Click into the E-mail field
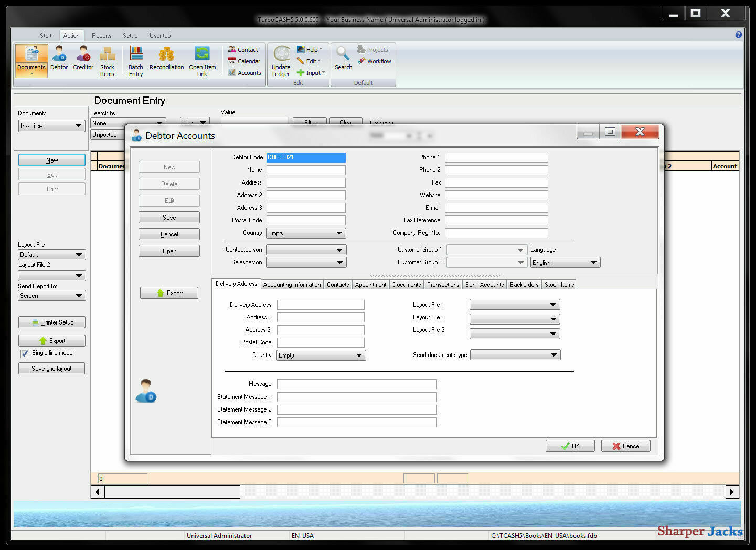This screenshot has height=550, width=756. pos(496,208)
